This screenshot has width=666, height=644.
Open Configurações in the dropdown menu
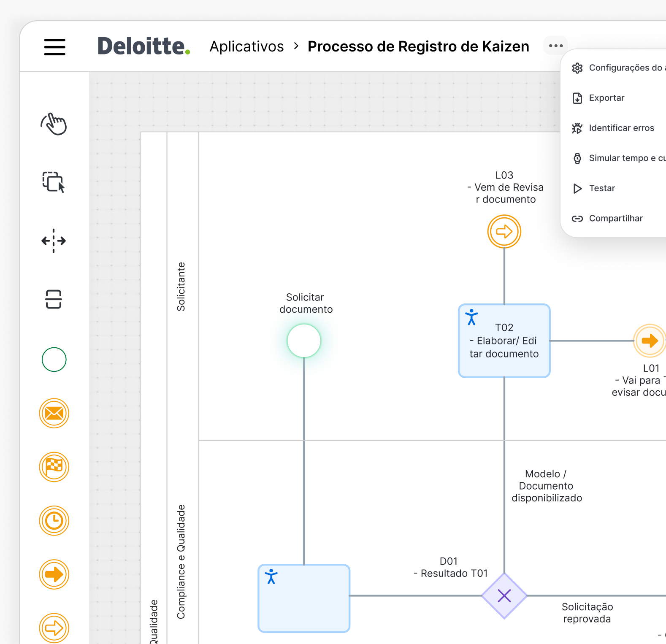[625, 68]
